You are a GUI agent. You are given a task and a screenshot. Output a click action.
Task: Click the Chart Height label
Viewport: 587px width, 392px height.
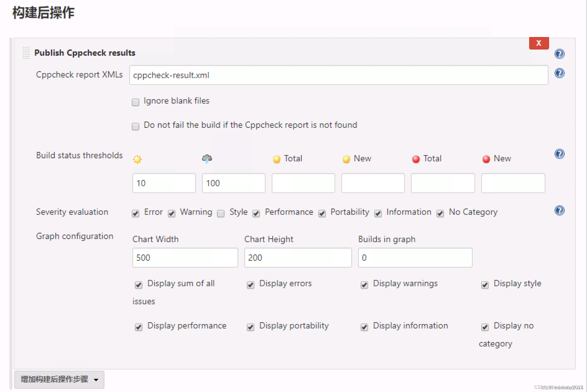click(269, 239)
